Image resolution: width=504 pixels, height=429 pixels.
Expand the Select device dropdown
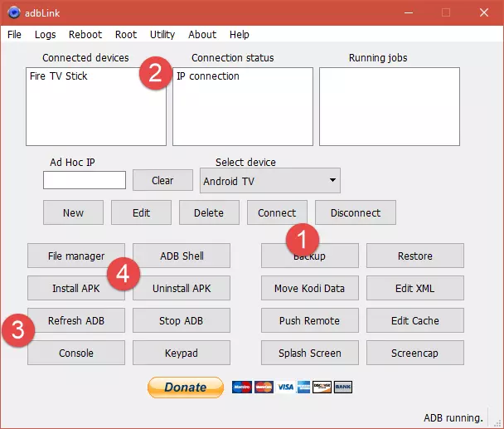(270, 181)
